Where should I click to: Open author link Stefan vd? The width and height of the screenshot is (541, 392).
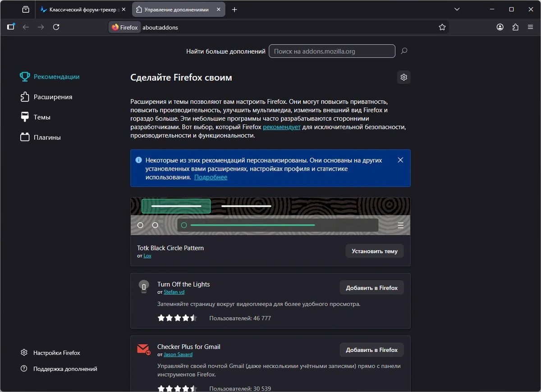[x=174, y=292]
